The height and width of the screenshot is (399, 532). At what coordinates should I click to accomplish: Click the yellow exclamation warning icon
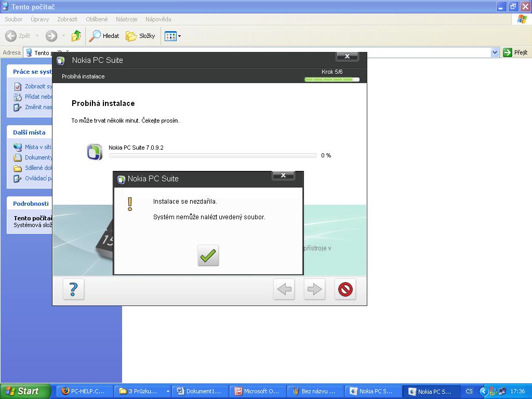coord(130,204)
